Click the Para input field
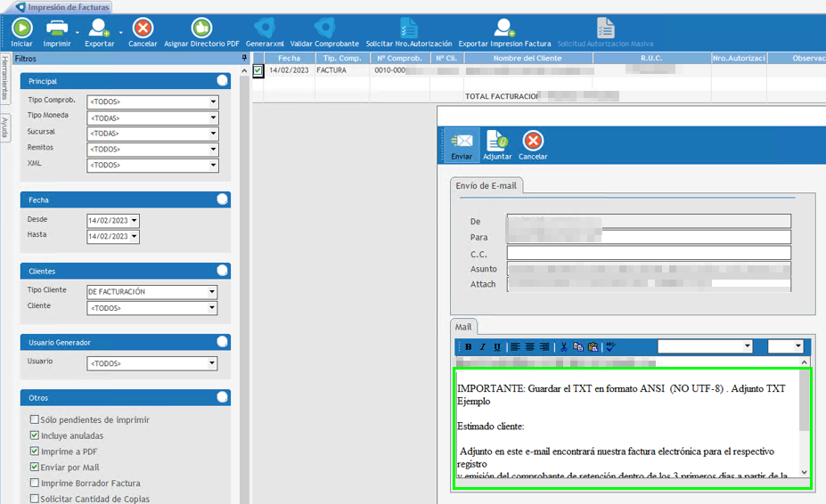The width and height of the screenshot is (826, 504). point(649,237)
